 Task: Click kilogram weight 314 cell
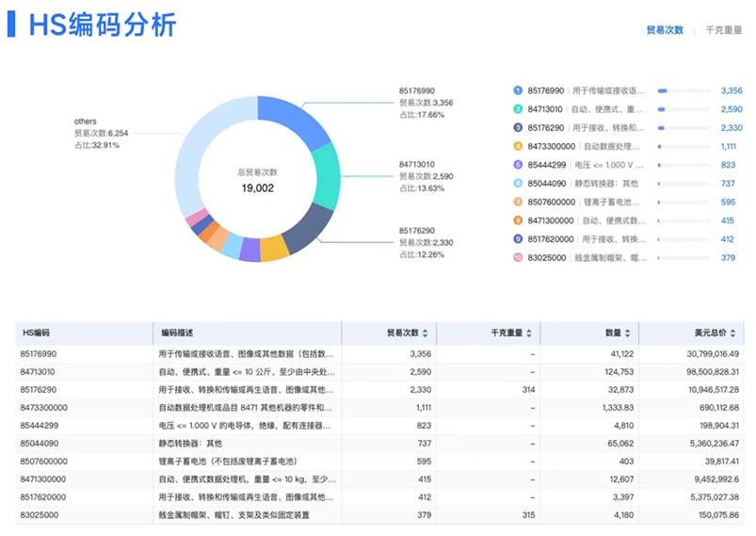tap(528, 390)
